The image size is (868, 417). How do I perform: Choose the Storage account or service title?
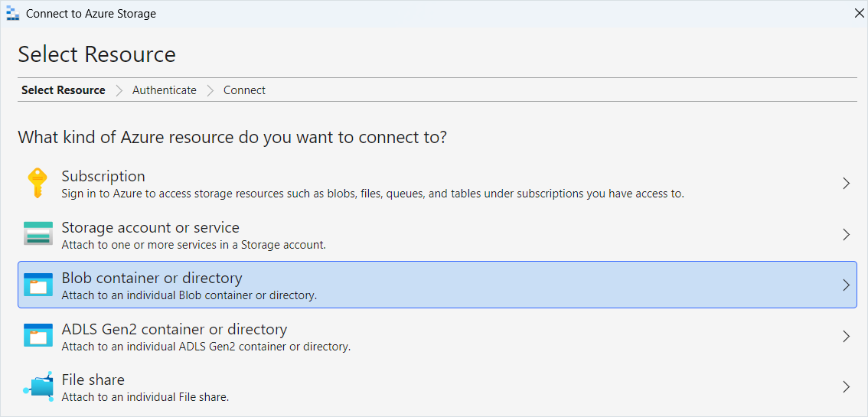pyautogui.click(x=151, y=227)
